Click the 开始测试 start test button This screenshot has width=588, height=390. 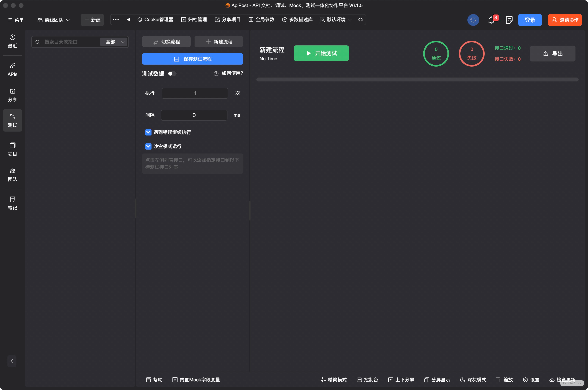point(321,53)
